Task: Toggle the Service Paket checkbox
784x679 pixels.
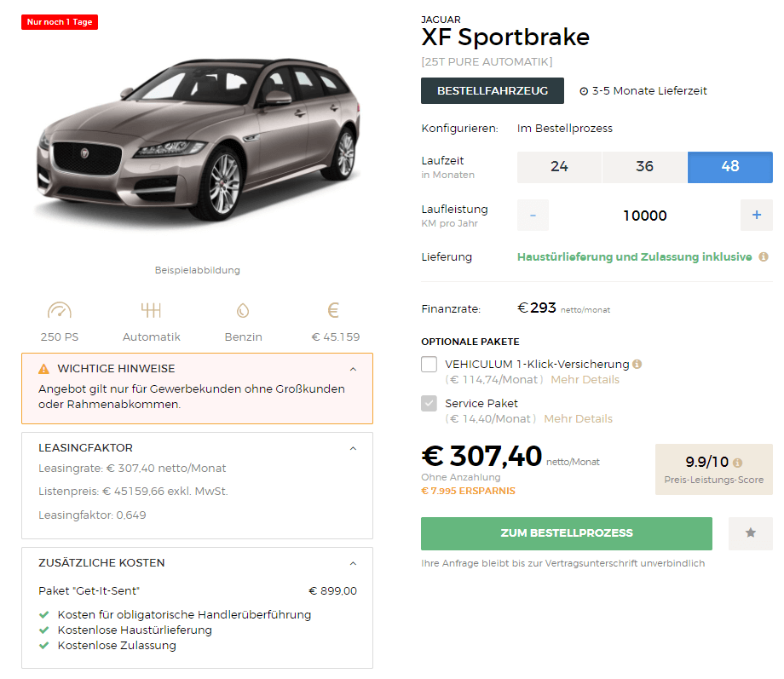Action: pos(429,403)
